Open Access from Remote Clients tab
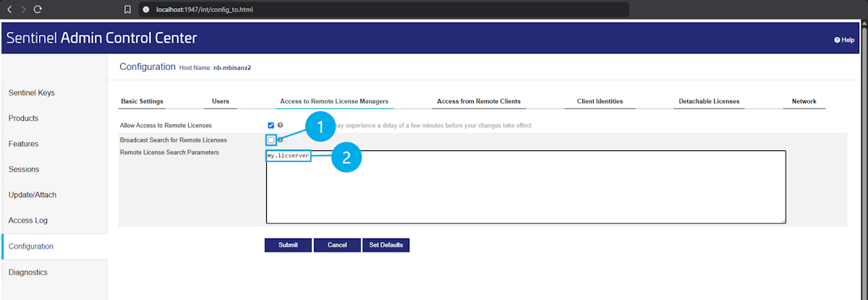The image size is (868, 300). (x=479, y=101)
